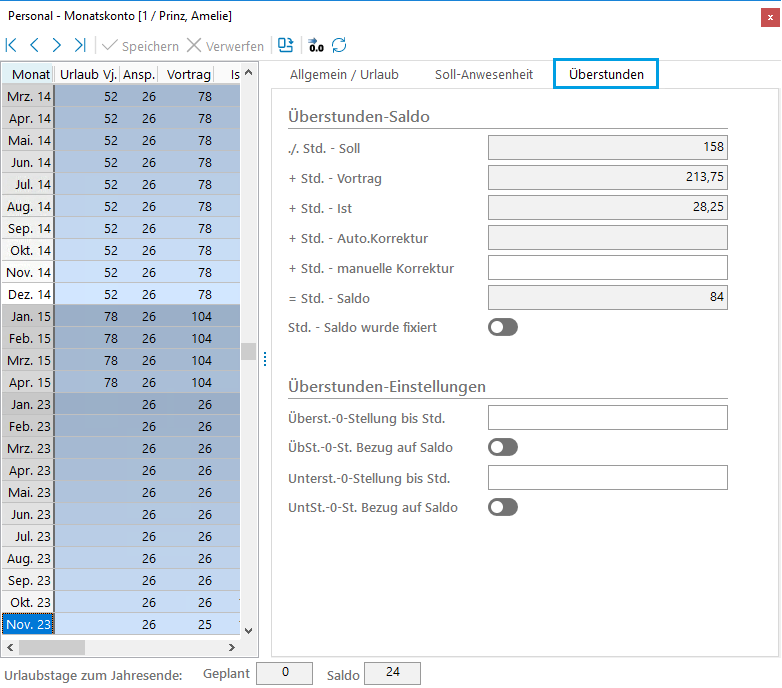Toggle 'Std. - Saldo wurde fixiert' switch
Viewport: 782px width, 688px height.
(503, 327)
